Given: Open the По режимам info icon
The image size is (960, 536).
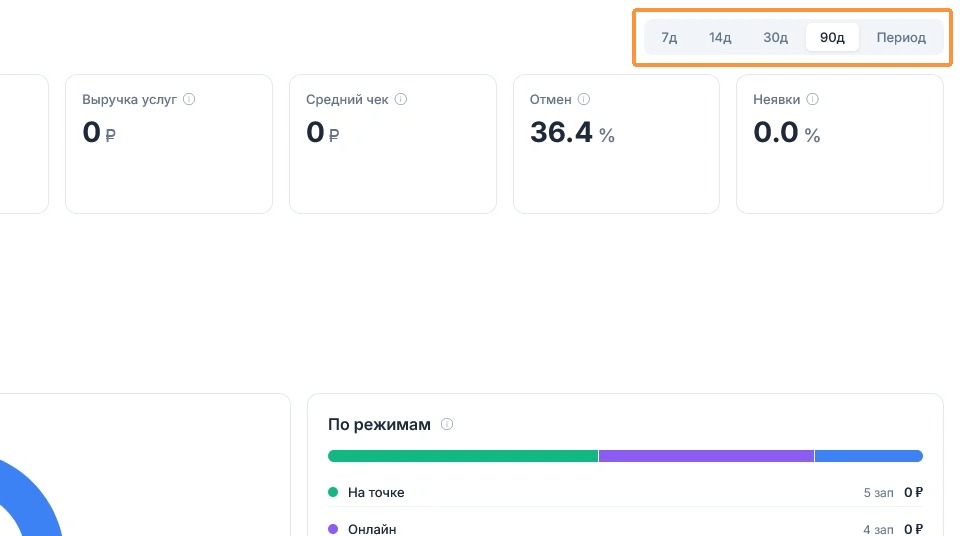Looking at the screenshot, I should 447,424.
